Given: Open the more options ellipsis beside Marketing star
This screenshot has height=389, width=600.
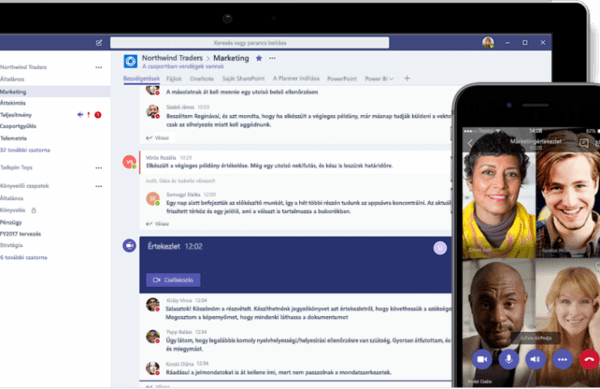Looking at the screenshot, I should coord(272,58).
